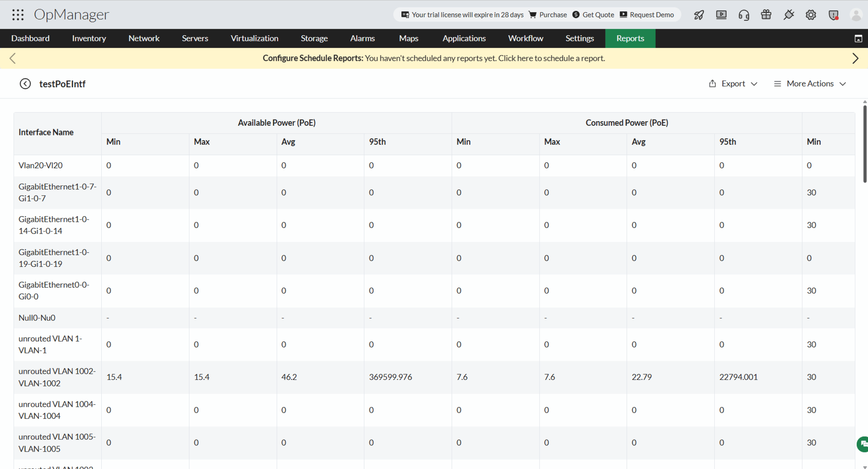Open the gear settings icon
Image resolution: width=868 pixels, height=469 pixels.
click(811, 15)
